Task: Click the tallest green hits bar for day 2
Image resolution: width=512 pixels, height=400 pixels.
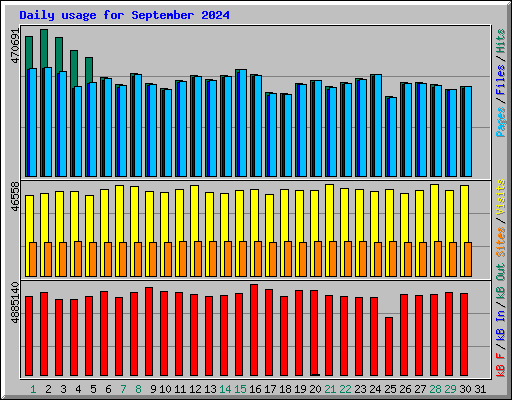Action: 44,48
